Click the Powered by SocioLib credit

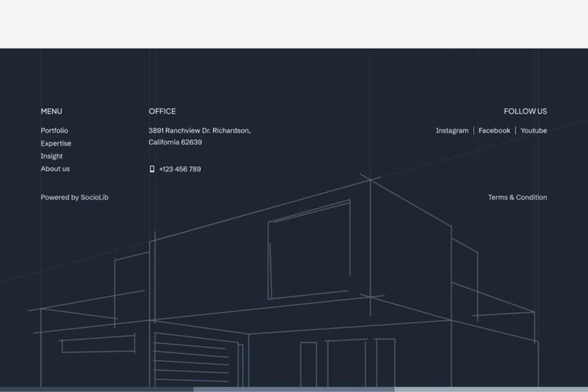74,197
